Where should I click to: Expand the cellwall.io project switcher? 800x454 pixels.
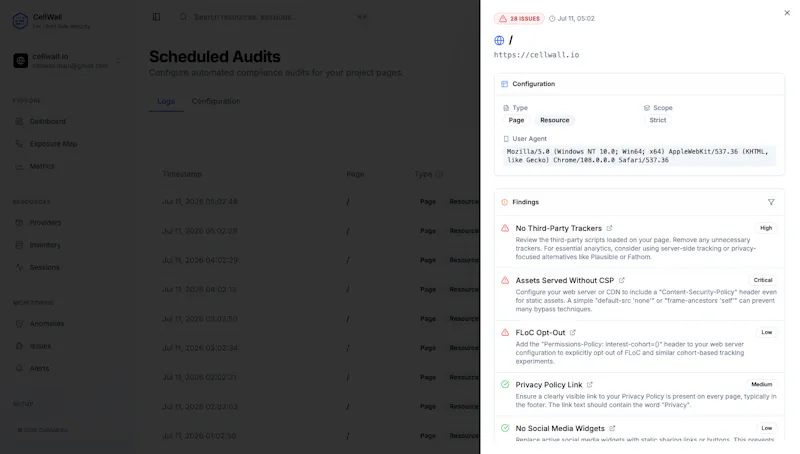tap(67, 61)
